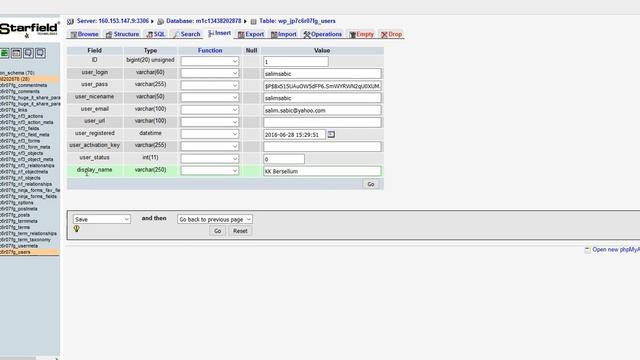Image resolution: width=640 pixels, height=360 pixels.
Task: Click the server icon in the breadcrumb
Action: coord(70,21)
